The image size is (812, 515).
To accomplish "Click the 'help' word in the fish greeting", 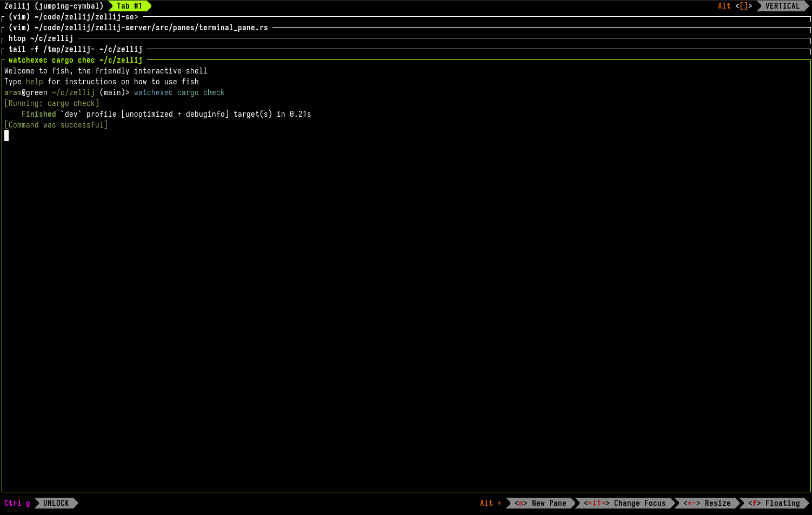I will tap(35, 82).
